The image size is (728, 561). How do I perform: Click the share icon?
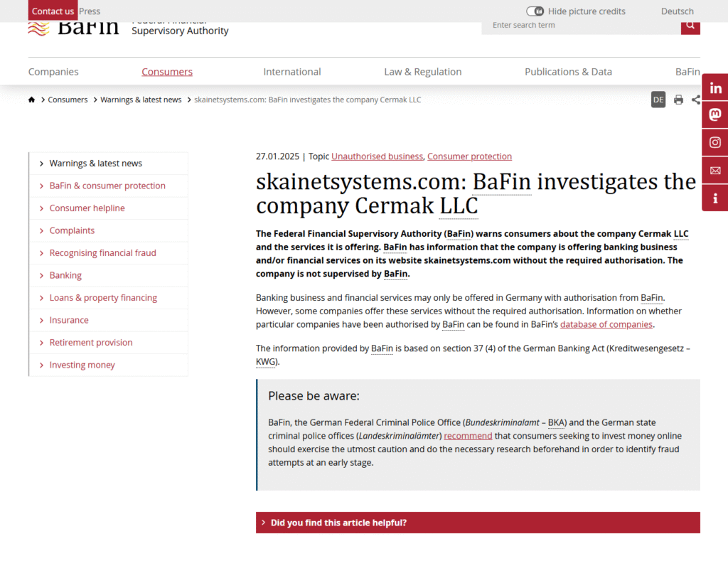point(696,100)
